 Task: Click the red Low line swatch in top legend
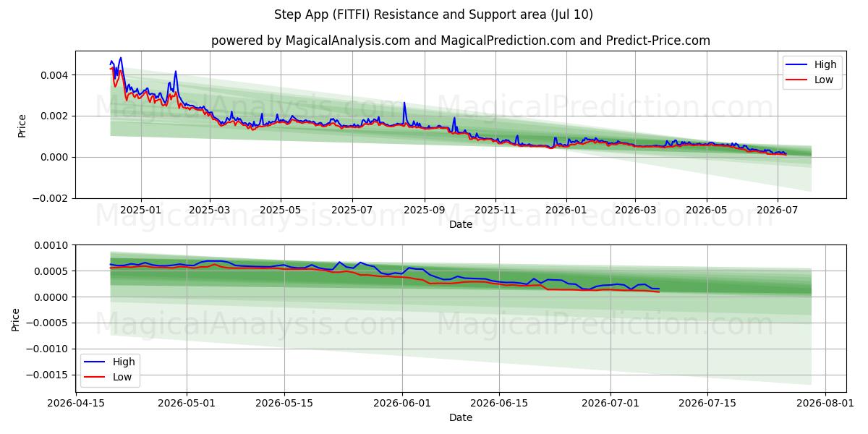pyautogui.click(x=798, y=80)
